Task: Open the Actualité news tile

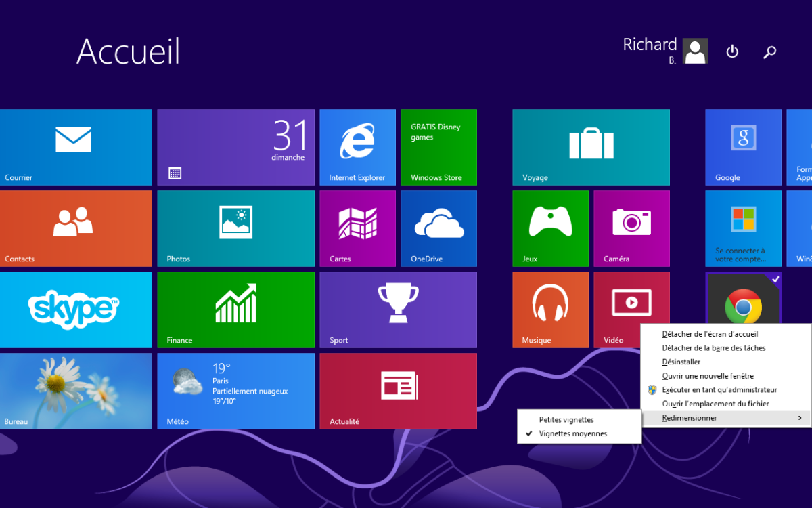Action: pos(398,391)
